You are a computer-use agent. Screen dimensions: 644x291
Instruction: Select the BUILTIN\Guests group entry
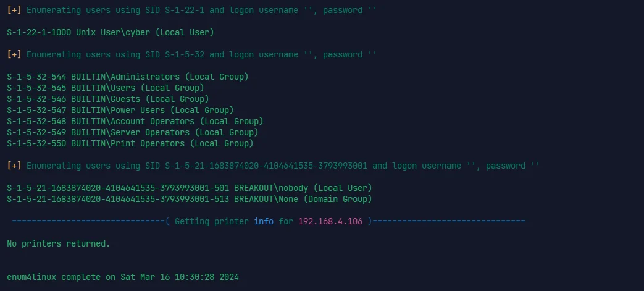[x=108, y=99]
